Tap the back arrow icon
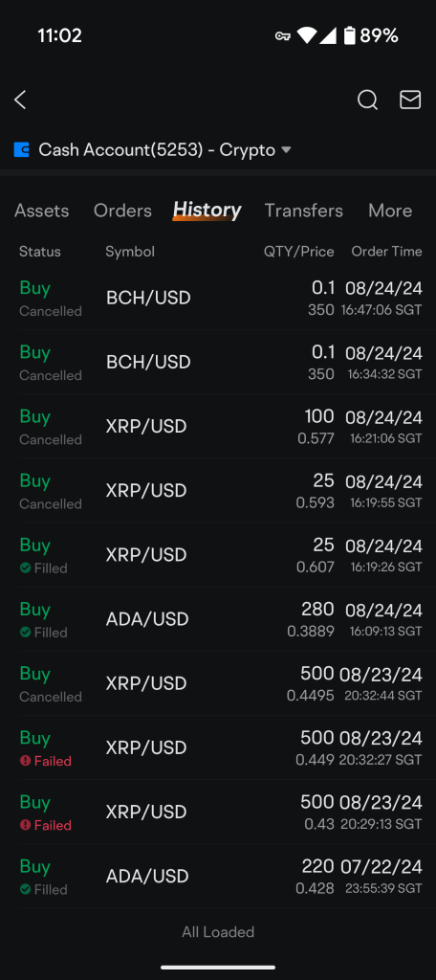 (21, 100)
